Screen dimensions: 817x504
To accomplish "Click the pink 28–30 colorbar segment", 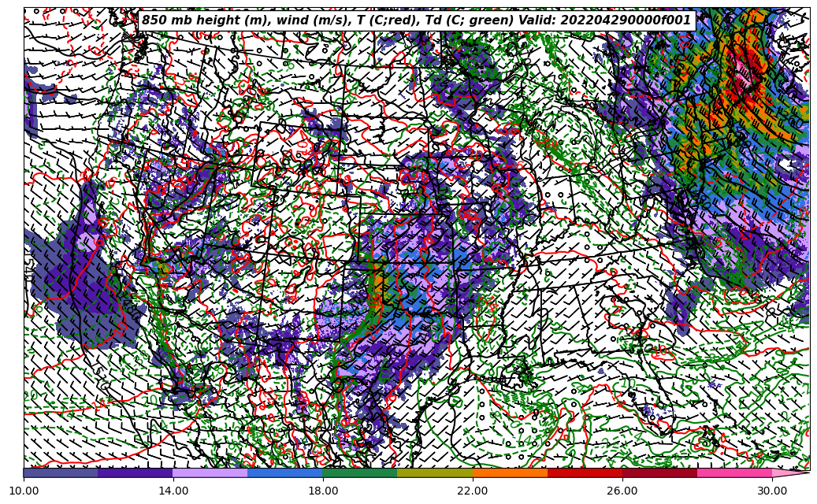I will coord(734,473).
